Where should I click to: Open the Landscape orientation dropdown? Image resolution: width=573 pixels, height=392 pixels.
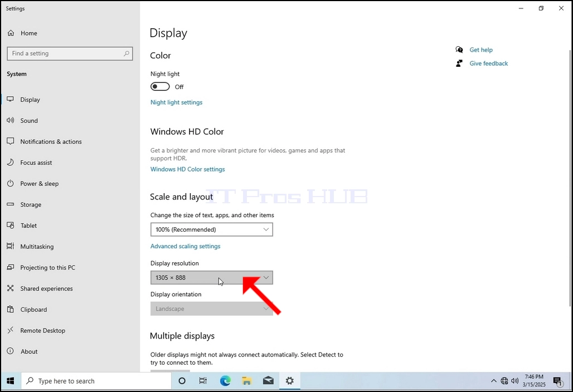tap(212, 309)
